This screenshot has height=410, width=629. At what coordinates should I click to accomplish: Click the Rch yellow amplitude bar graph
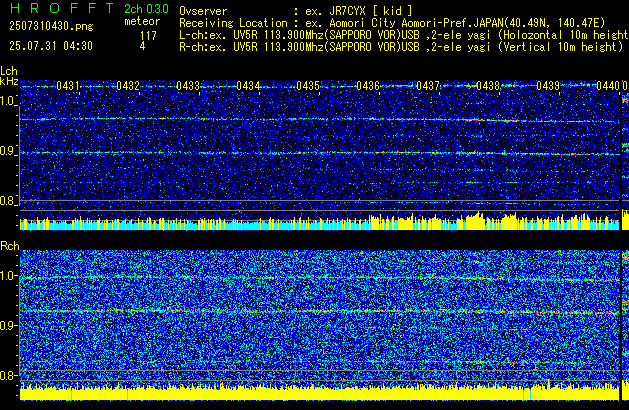[x=319, y=391]
